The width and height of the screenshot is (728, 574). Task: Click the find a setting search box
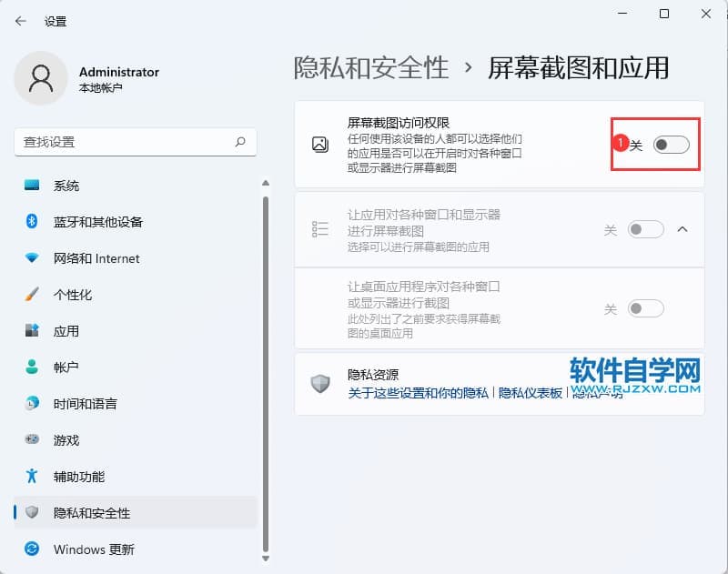(123, 142)
